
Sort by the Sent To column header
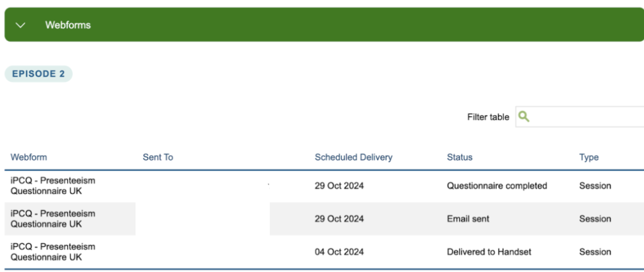[157, 158]
